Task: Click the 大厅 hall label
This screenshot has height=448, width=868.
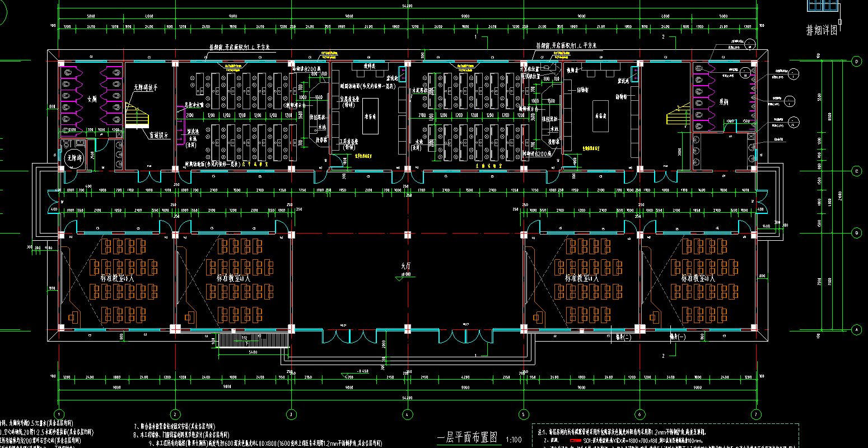Action: (406, 267)
